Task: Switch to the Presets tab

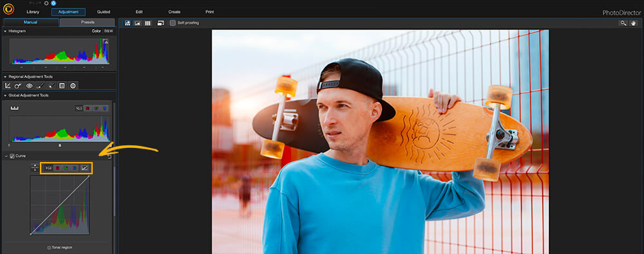Action: click(88, 22)
